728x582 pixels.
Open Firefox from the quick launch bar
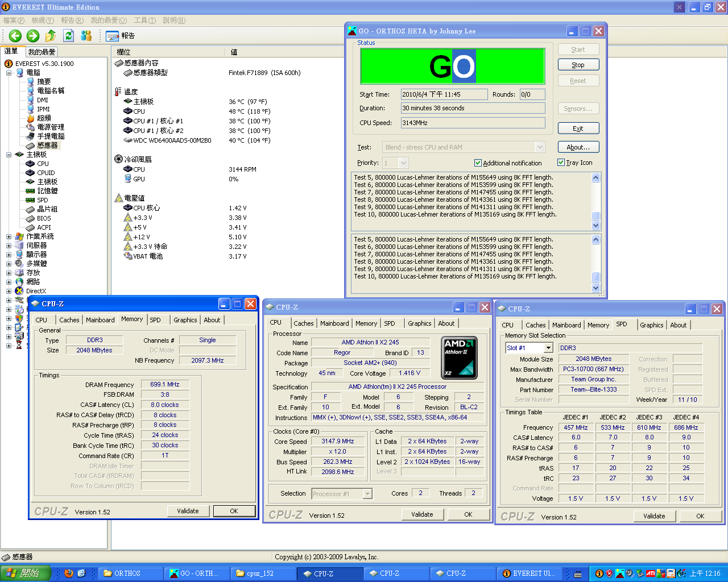coord(69,573)
